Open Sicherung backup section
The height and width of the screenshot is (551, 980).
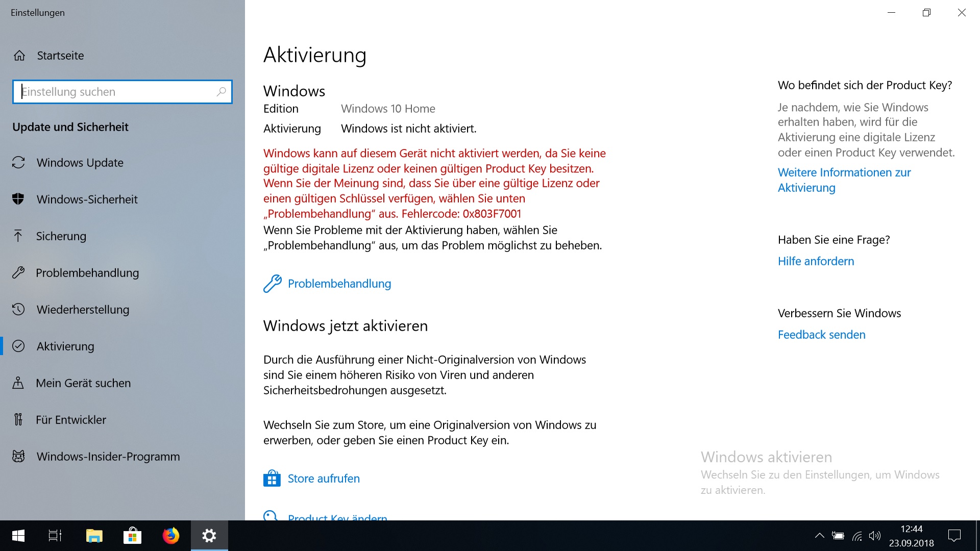point(61,236)
